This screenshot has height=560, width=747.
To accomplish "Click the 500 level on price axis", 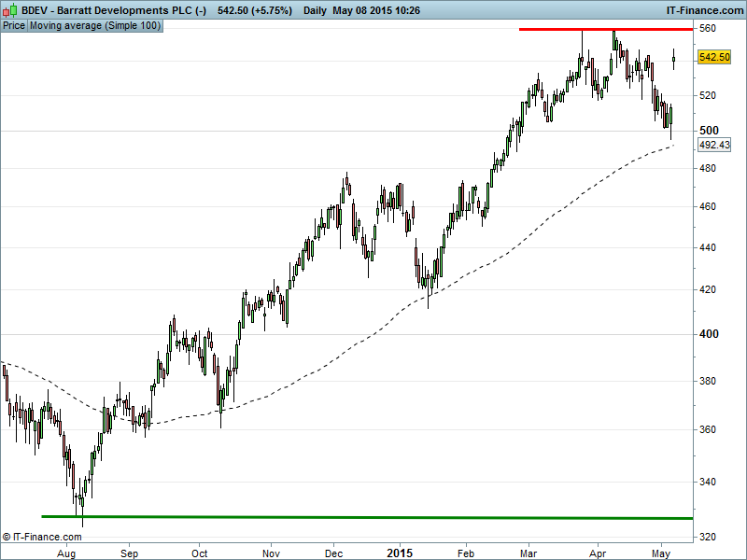I will point(709,130).
